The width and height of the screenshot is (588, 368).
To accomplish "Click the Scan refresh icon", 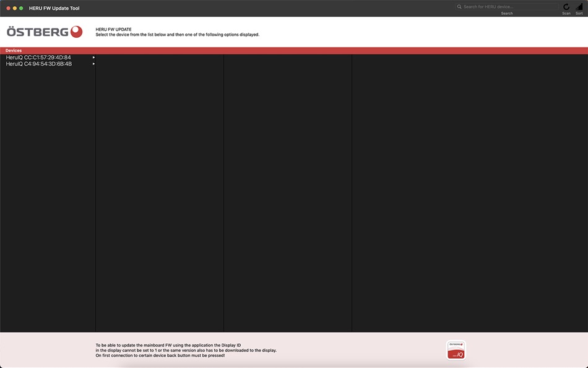I will [566, 7].
